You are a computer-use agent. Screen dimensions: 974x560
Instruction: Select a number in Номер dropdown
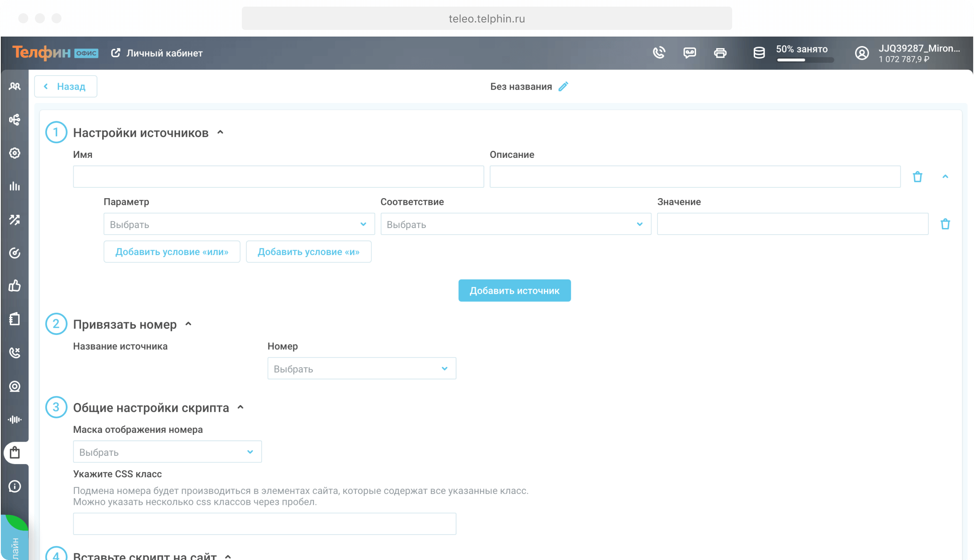tap(361, 368)
